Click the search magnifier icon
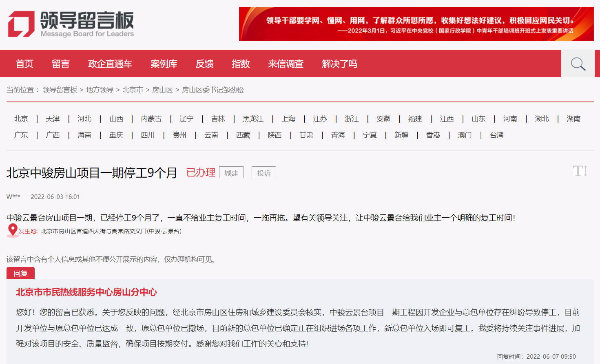Screen dimensions: 600x364 pyautogui.click(x=577, y=63)
